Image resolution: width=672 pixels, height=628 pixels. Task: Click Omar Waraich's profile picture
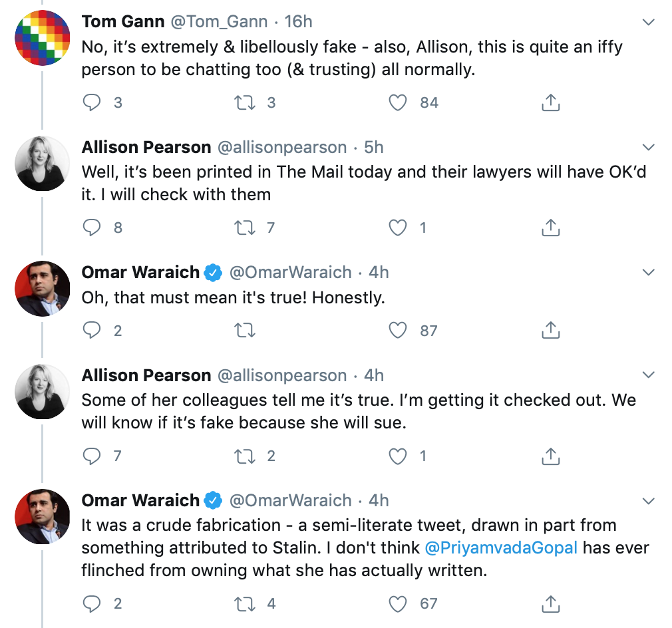pyautogui.click(x=42, y=289)
